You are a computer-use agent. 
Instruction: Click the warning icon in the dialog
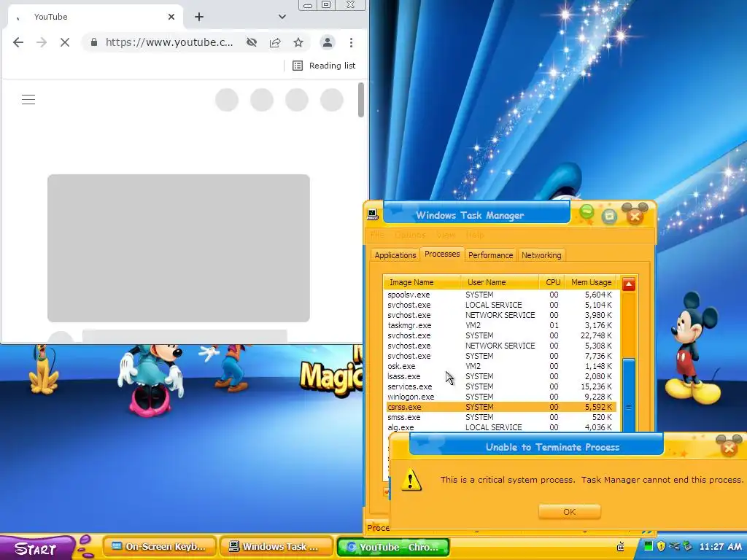click(x=411, y=480)
